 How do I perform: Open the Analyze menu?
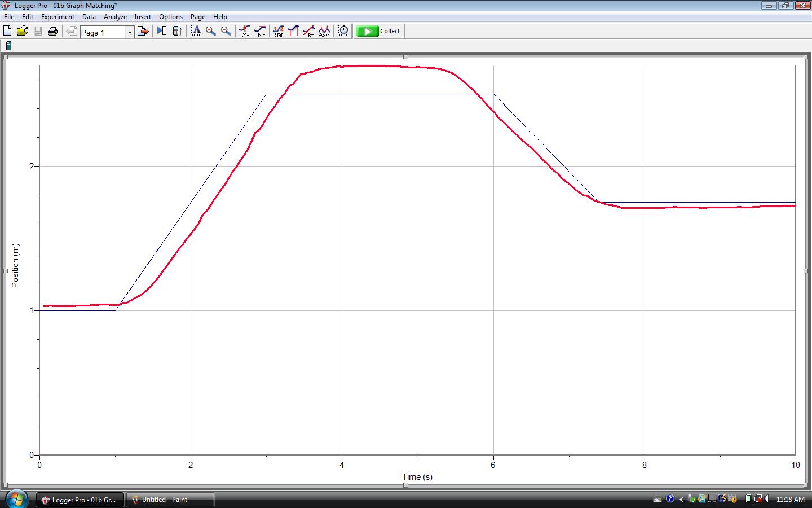click(x=115, y=16)
